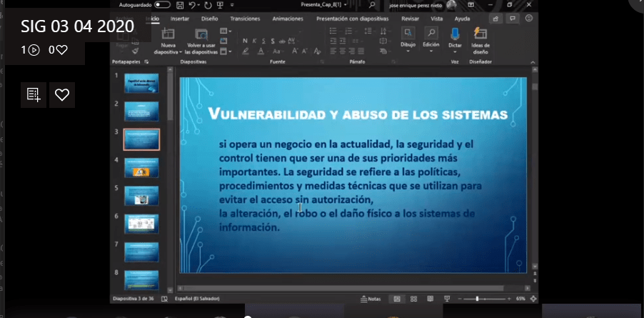Click Español (El Salvador) language button
Image resolution: width=644 pixels, height=318 pixels.
(197, 299)
